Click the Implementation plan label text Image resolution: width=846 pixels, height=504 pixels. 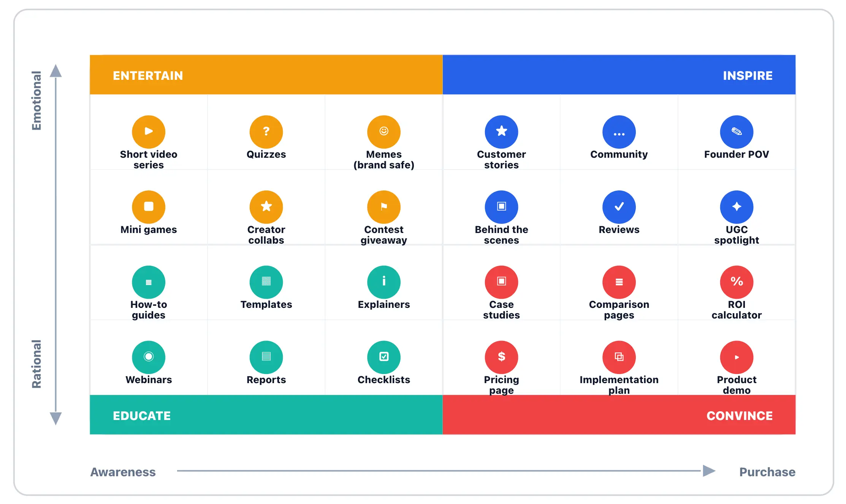619,385
